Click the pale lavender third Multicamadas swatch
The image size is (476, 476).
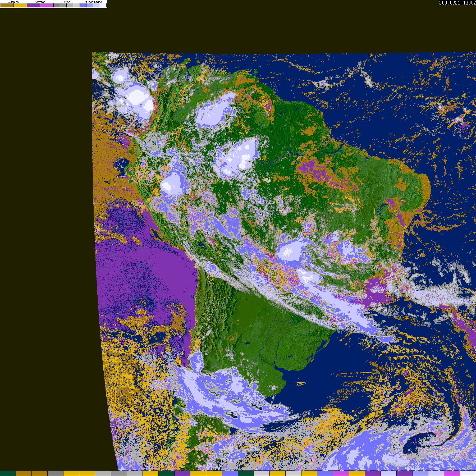[96, 5]
